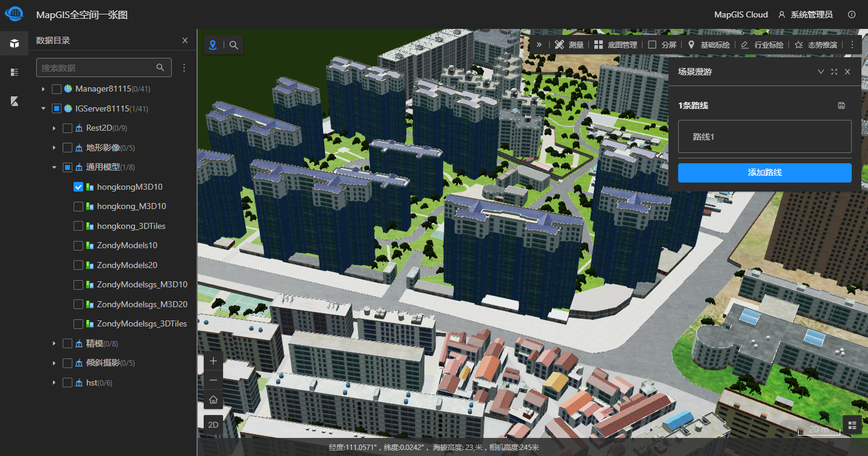The image size is (868, 456).
Task: Check the hongkong_3DTiles layer
Action: point(78,226)
